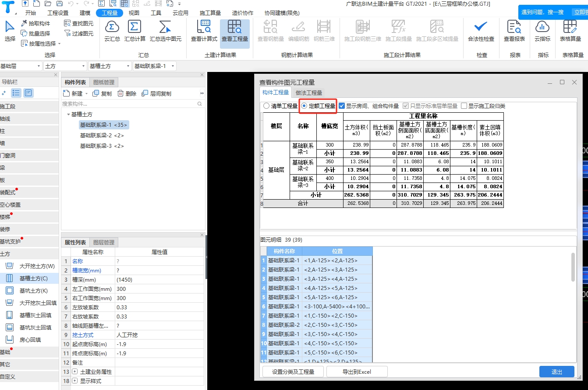This screenshot has height=390, width=588.
Task: Open 查看报表 report icon
Action: point(514,27)
